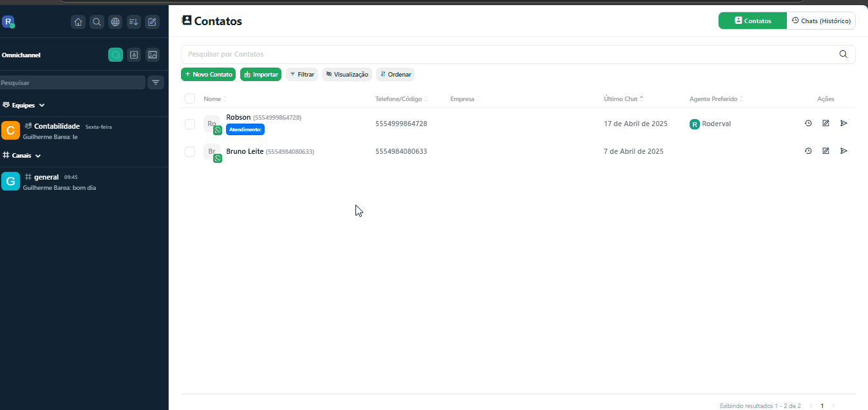Click the date 17 de Abril de 2025

(636, 124)
